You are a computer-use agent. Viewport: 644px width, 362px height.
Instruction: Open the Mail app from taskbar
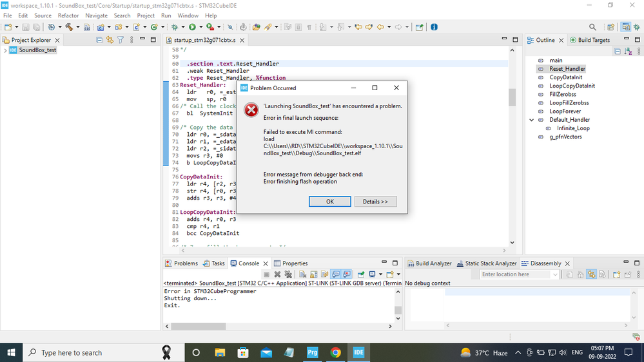266,352
